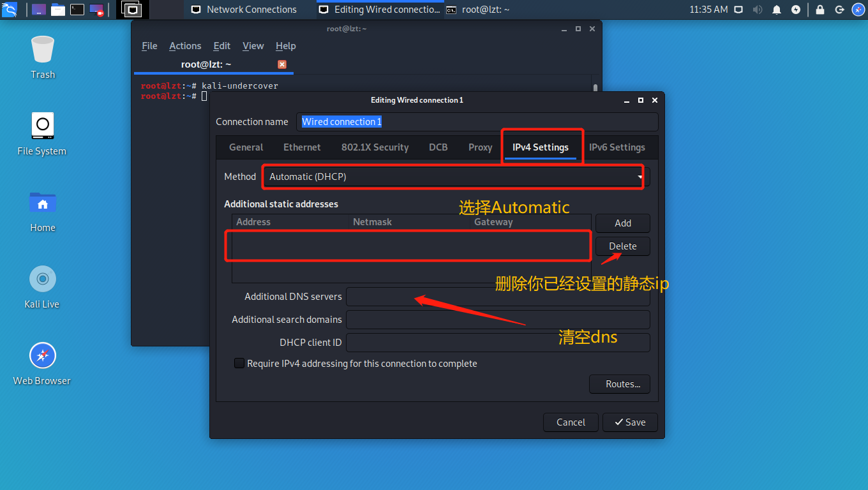Open the terminal View menu
This screenshot has width=868, height=490.
(x=253, y=46)
